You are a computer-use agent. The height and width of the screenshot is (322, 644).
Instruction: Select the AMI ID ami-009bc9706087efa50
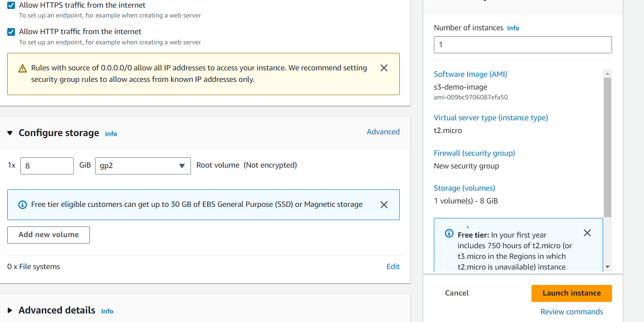(x=471, y=97)
